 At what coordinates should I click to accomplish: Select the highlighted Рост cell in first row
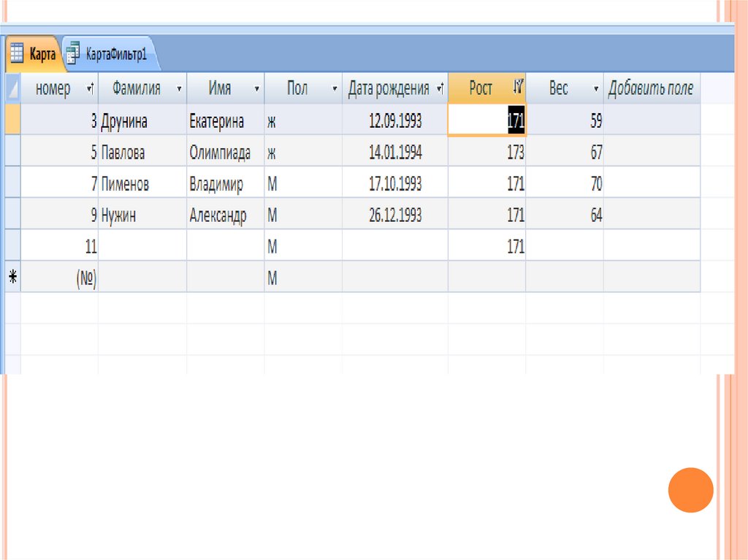pos(486,121)
